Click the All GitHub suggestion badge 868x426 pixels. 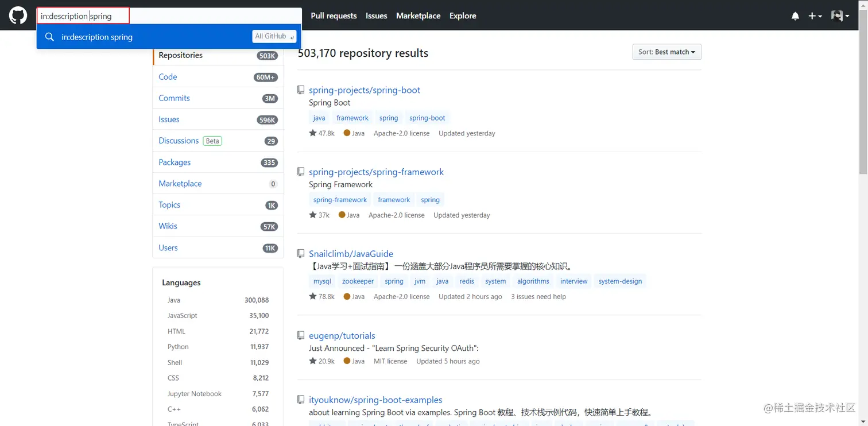tap(274, 36)
